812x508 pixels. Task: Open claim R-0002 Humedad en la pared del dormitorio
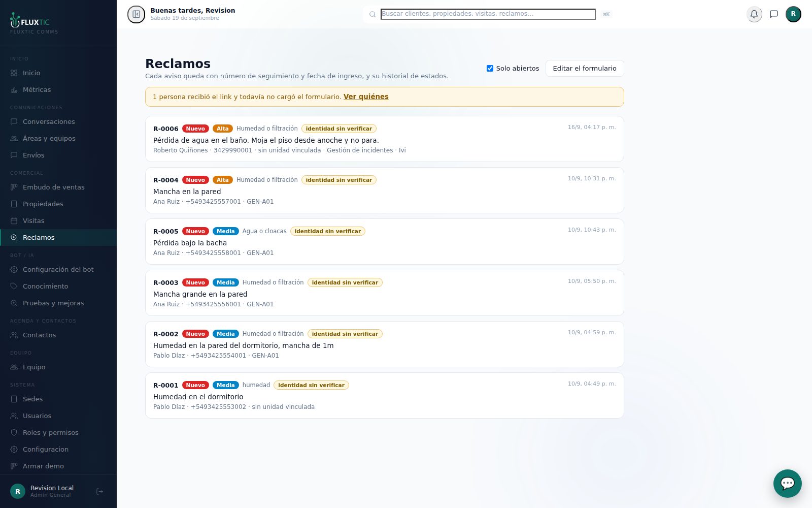(x=385, y=344)
